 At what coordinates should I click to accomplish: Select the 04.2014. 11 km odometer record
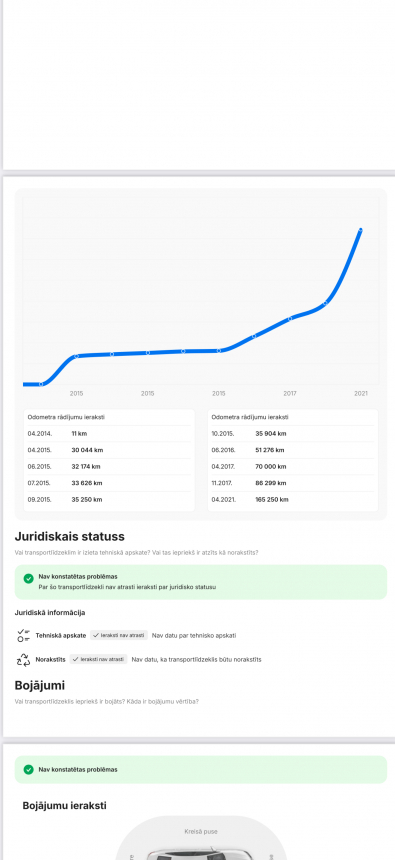pyautogui.click(x=109, y=434)
